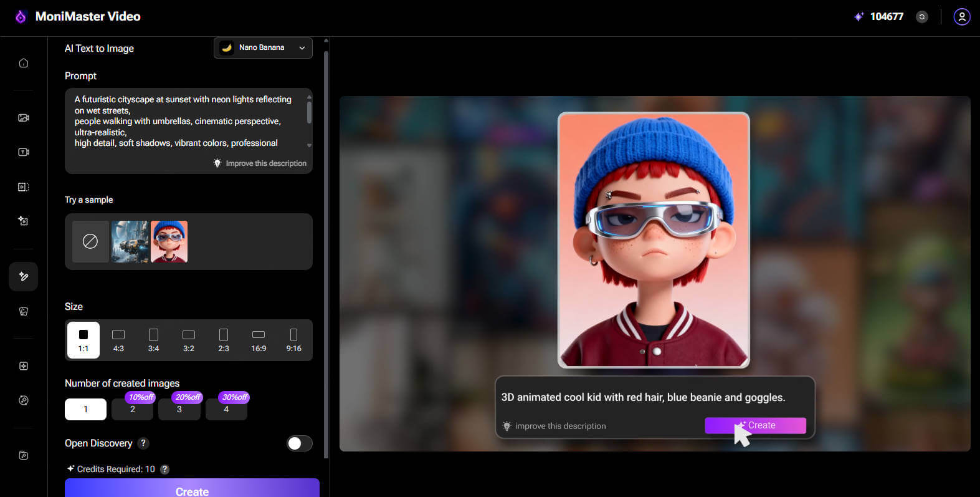Select the 9:16 size option
Screen dimensions: 980x497
pyautogui.click(x=293, y=340)
